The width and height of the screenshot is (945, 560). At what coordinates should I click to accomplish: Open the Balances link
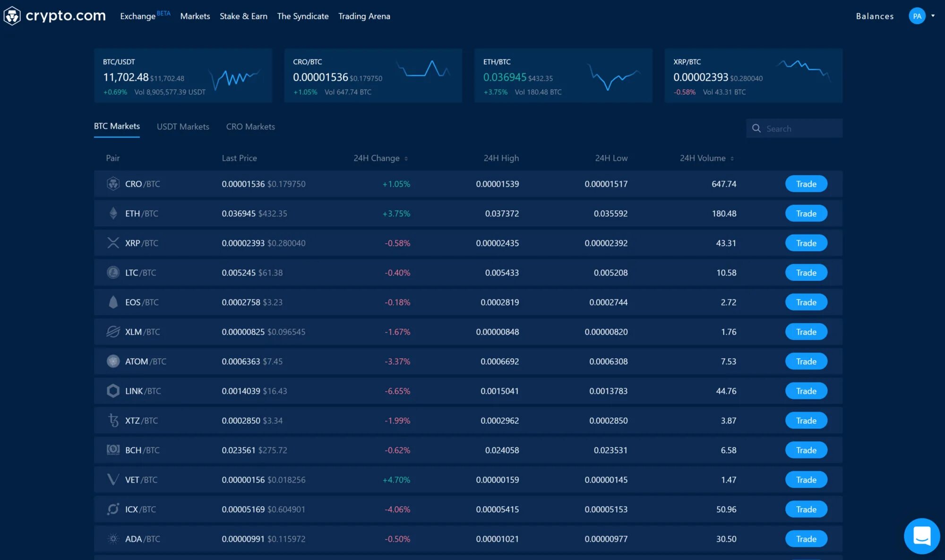click(x=875, y=16)
